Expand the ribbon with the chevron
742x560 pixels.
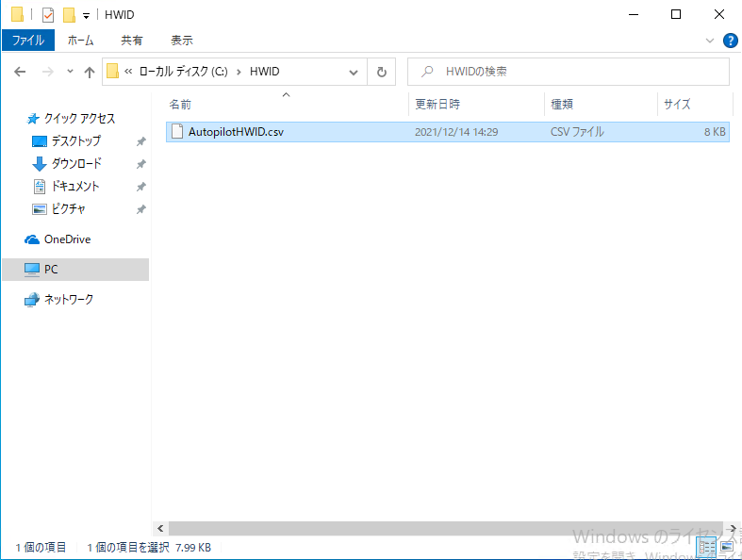[709, 41]
